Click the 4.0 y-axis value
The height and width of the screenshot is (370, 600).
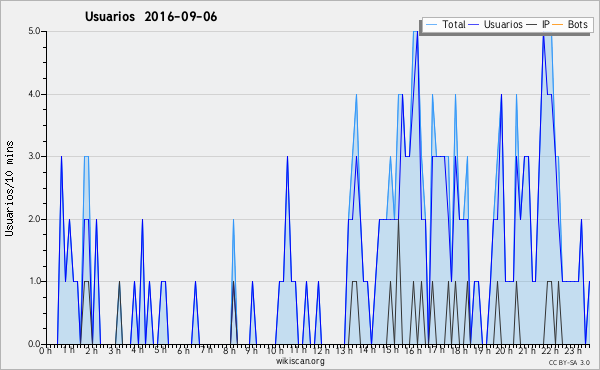[x=34, y=94]
